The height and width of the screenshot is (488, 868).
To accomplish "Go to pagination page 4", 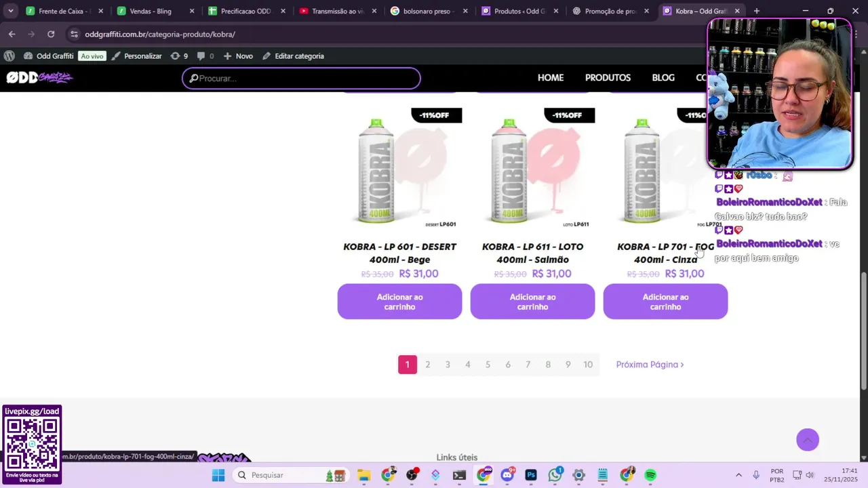I will (467, 365).
